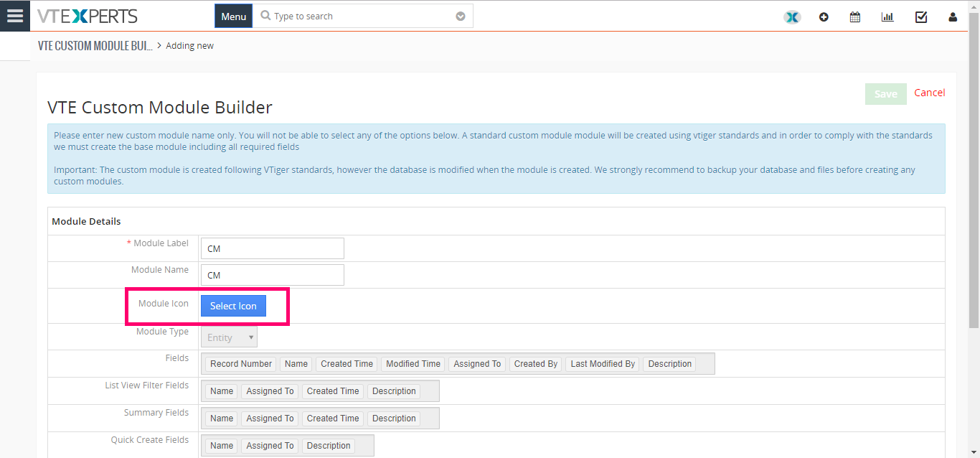
Task: Cancel adding new module
Action: click(x=930, y=93)
